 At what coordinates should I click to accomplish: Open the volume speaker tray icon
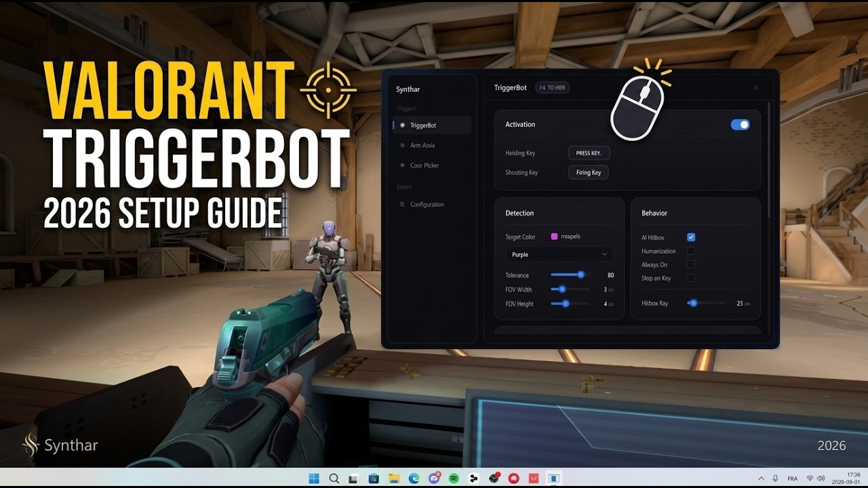821,478
